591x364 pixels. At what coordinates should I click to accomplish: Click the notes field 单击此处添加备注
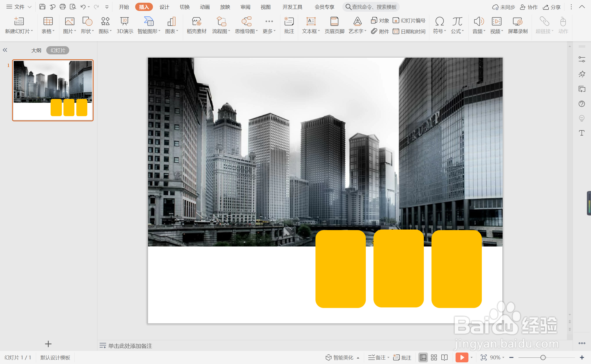(x=130, y=346)
